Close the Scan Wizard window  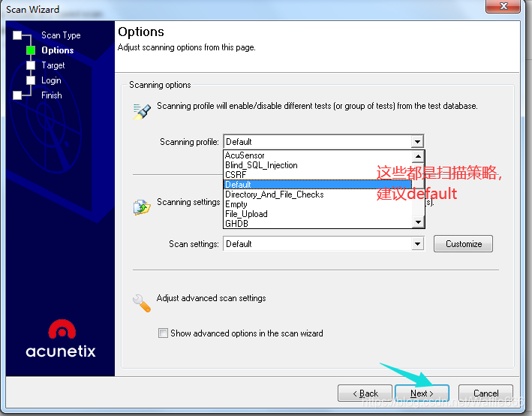click(503, 6)
